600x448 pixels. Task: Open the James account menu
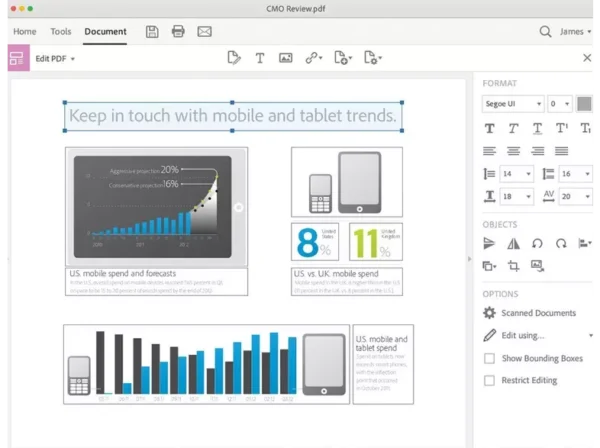tap(575, 31)
